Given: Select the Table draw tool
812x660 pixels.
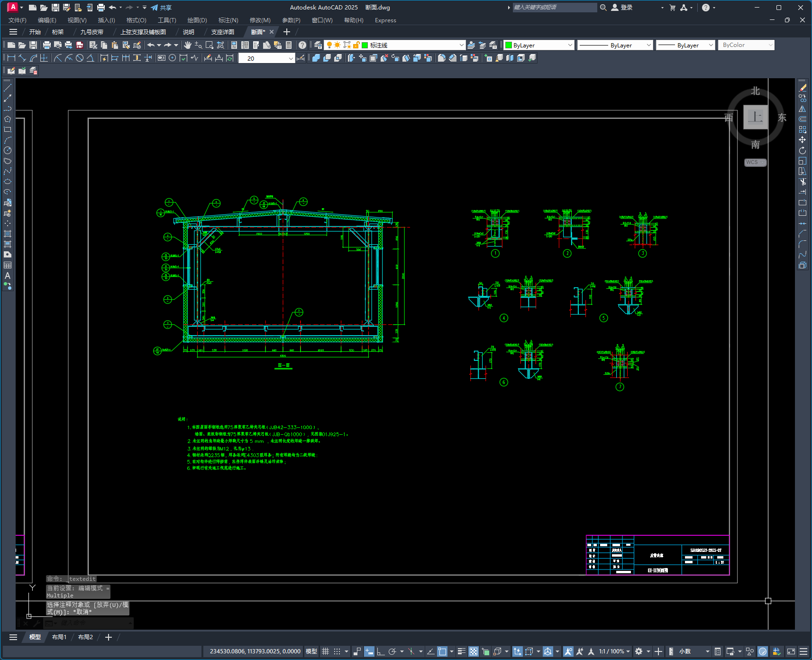Looking at the screenshot, I should click(8, 265).
